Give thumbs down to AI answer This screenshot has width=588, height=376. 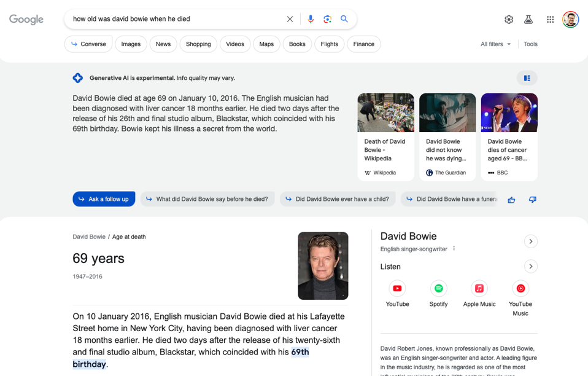coord(532,200)
